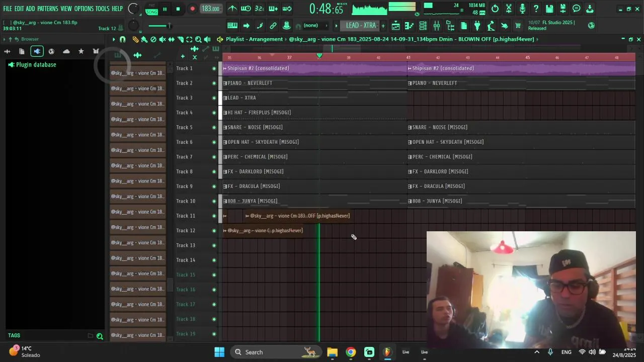This screenshot has width=644, height=362.
Task: Stop playback with stop button
Action: point(178,9)
